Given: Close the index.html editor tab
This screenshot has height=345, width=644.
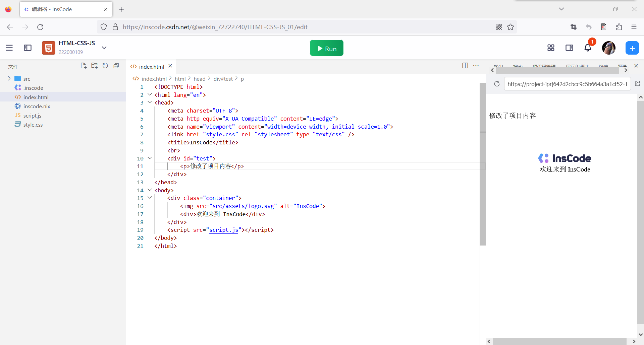Looking at the screenshot, I should point(170,66).
